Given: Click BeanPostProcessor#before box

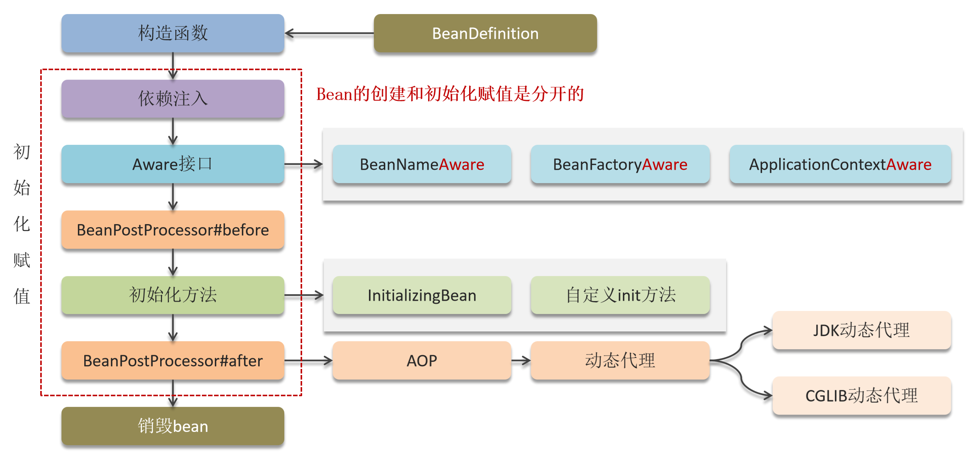Looking at the screenshot, I should tap(173, 230).
